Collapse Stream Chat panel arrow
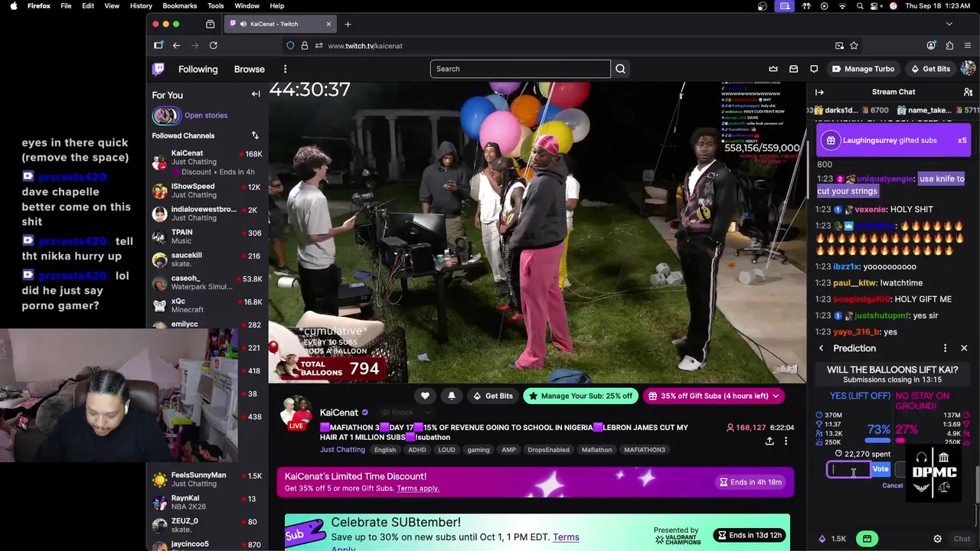The height and width of the screenshot is (551, 980). click(x=819, y=92)
